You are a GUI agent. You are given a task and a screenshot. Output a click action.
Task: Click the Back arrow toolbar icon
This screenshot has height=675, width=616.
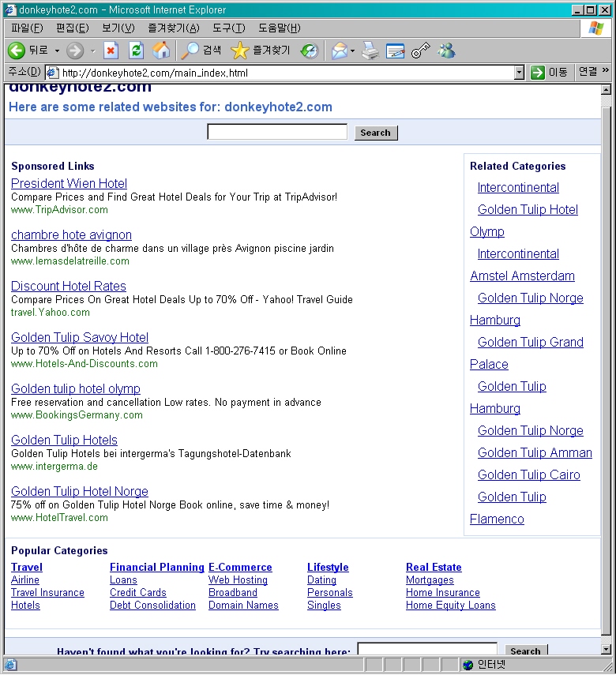[17, 51]
